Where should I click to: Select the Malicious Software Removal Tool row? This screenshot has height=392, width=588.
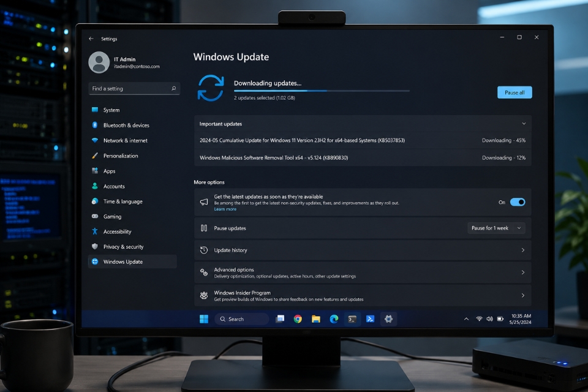click(x=363, y=157)
